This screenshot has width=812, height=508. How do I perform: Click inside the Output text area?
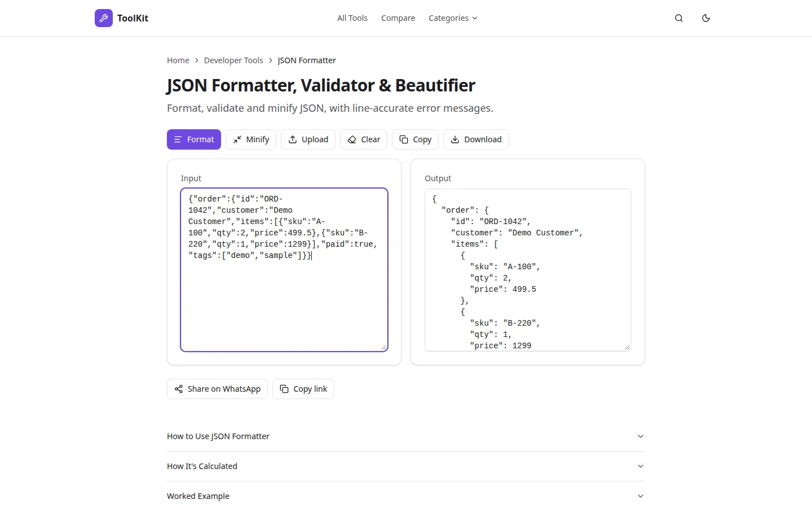tap(528, 270)
